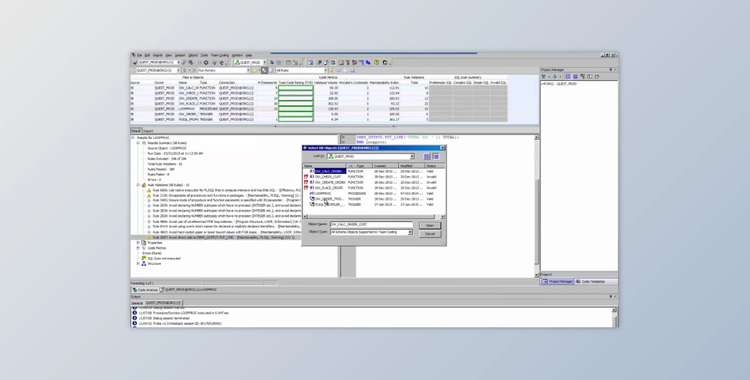The height and width of the screenshot is (380, 750).
Task: Open QUEST_PROD schema dropdown in main toolbar
Action: pos(265,62)
